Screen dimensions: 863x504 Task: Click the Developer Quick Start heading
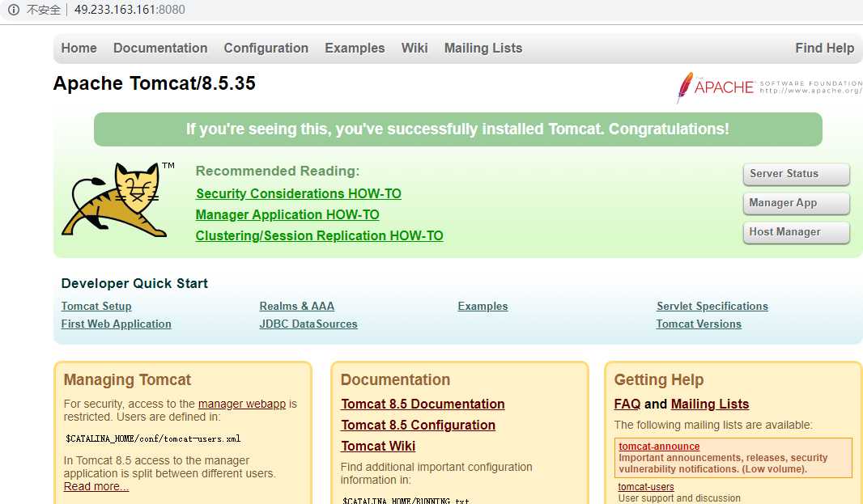click(134, 283)
